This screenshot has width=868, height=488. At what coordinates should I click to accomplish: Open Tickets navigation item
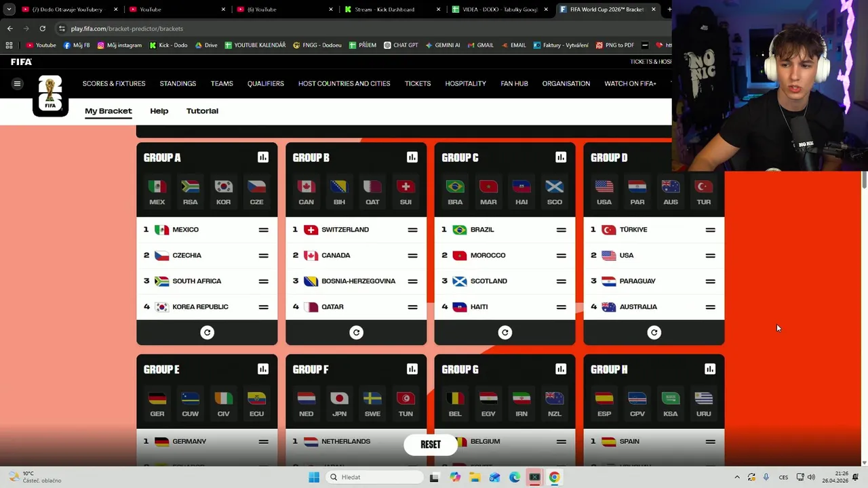(418, 83)
